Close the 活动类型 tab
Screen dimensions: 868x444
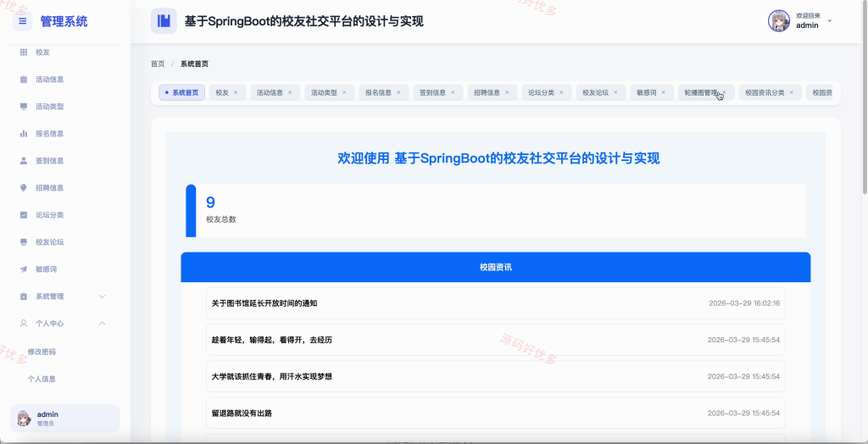pos(344,92)
